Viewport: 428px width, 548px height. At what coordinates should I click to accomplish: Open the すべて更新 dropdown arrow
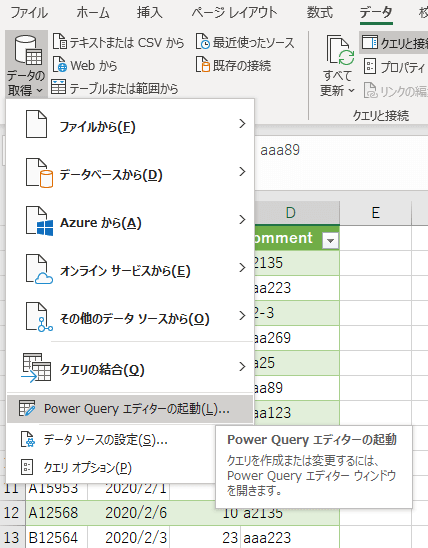[351, 91]
